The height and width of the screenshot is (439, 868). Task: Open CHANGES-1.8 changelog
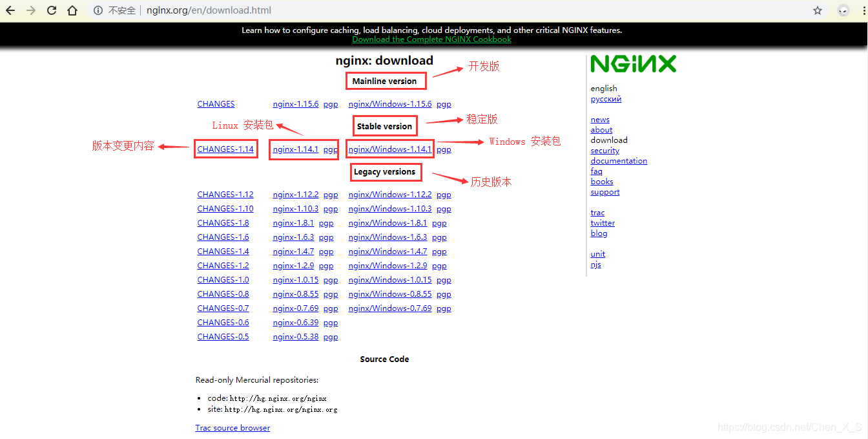pos(223,223)
